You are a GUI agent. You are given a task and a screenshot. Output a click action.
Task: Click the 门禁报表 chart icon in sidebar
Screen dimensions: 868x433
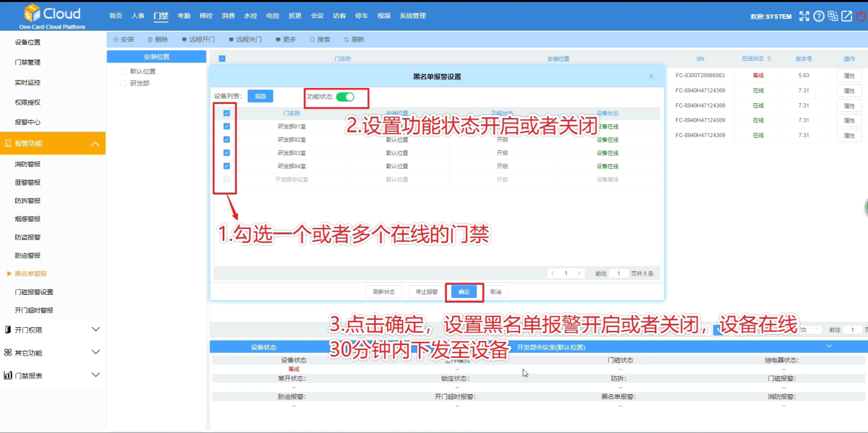pyautogui.click(x=8, y=375)
